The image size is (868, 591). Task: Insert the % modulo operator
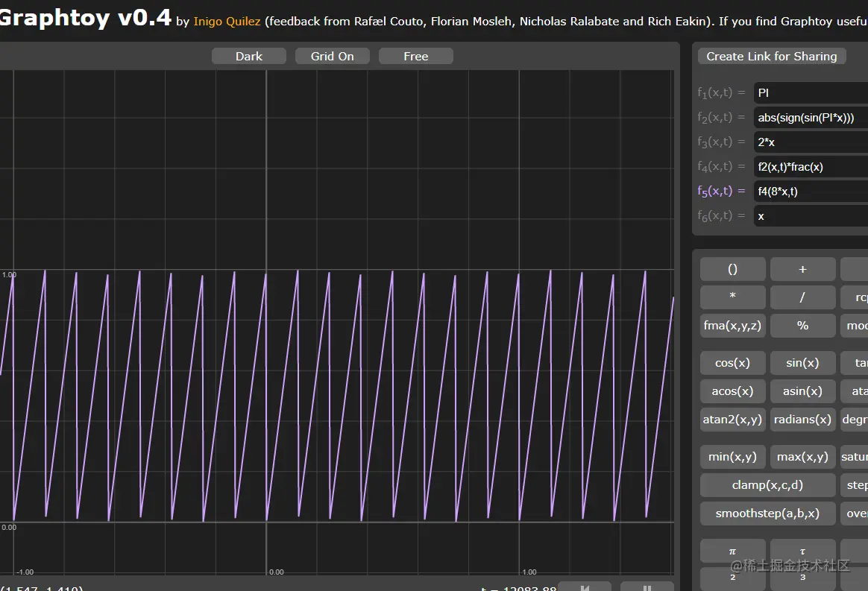[802, 326]
